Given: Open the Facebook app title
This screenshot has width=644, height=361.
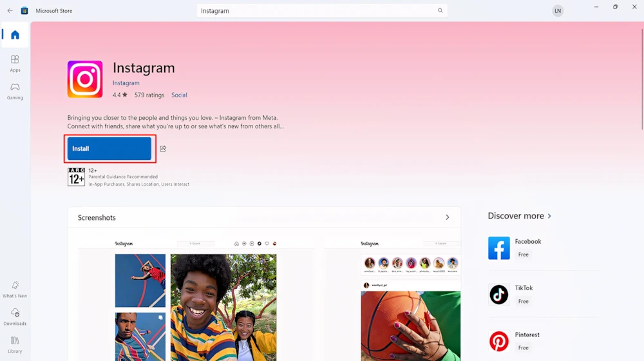Looking at the screenshot, I should (x=528, y=241).
